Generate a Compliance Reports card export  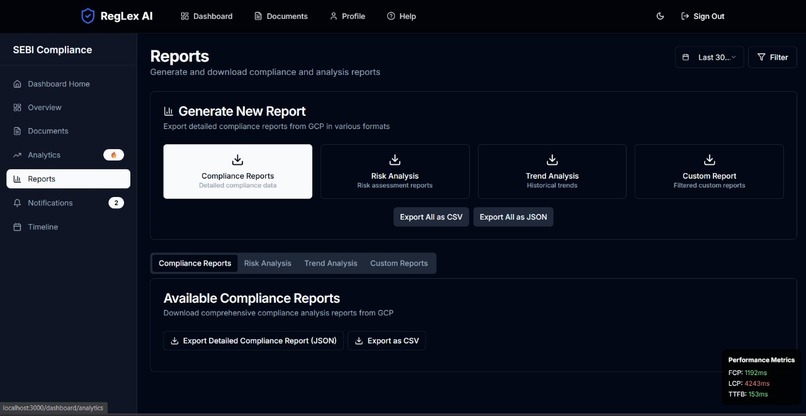point(237,171)
